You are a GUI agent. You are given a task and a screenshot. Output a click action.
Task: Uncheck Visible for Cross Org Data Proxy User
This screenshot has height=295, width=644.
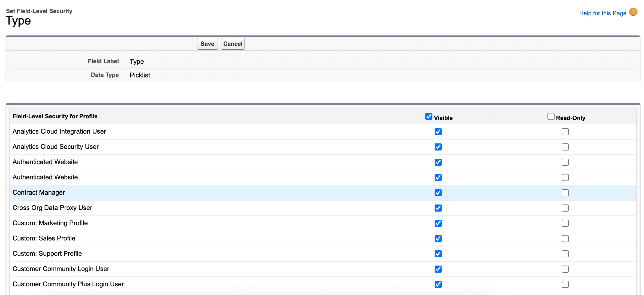(438, 208)
